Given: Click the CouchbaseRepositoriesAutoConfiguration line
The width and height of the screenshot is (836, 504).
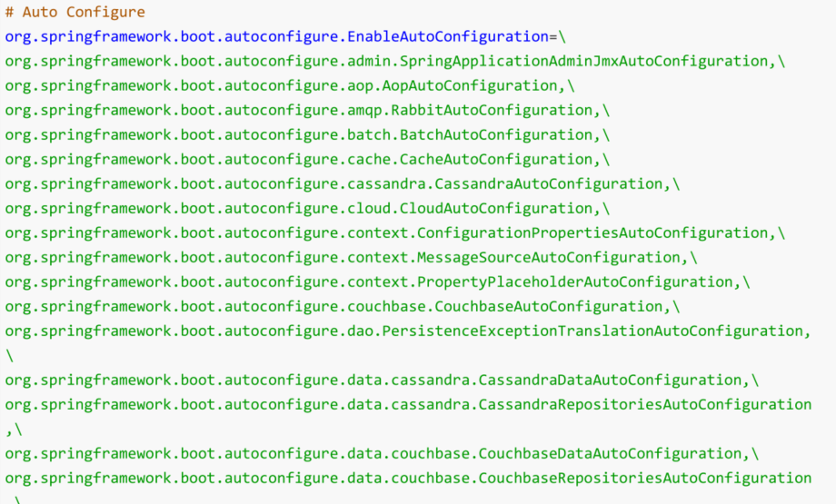Looking at the screenshot, I should [408, 479].
